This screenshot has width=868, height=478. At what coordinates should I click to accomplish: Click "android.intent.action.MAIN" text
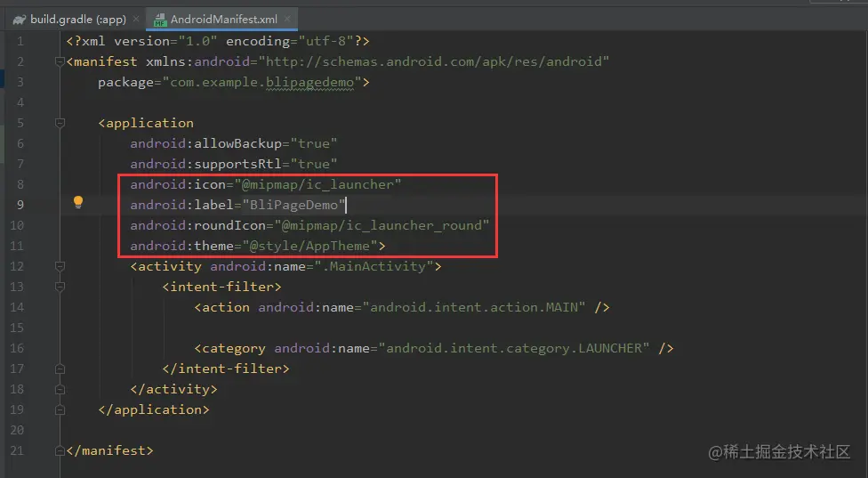474,307
